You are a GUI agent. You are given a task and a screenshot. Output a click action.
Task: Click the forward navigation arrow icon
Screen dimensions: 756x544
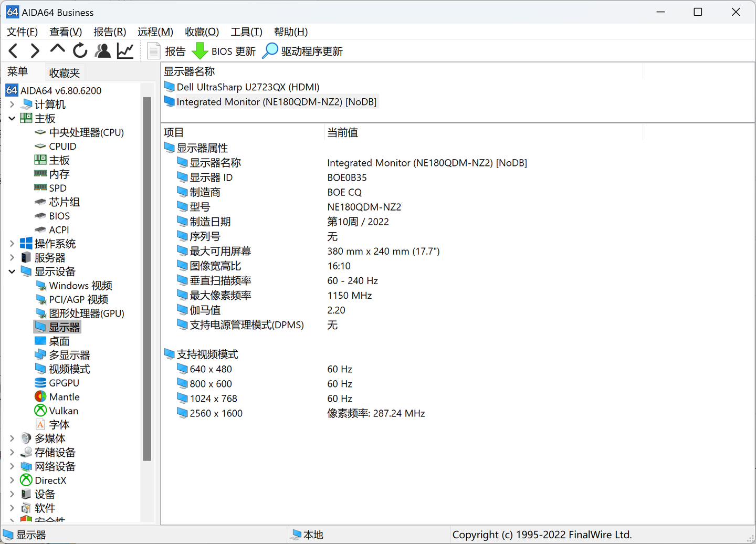pyautogui.click(x=35, y=50)
